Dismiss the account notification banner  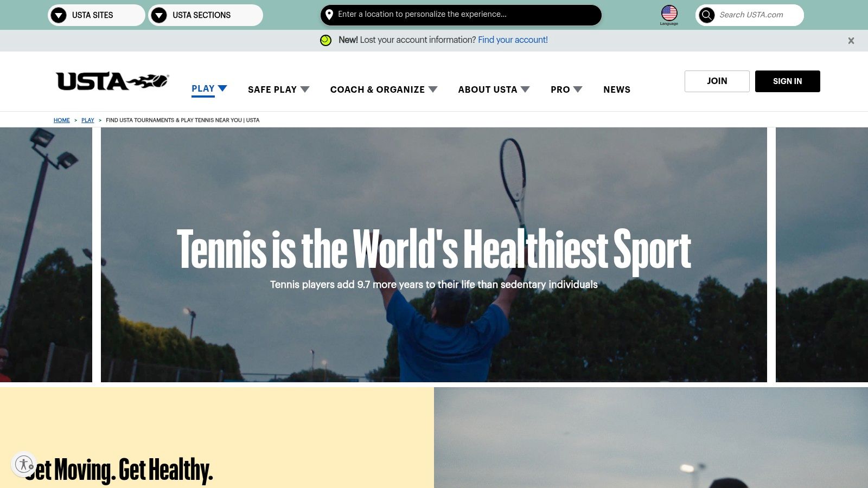[x=851, y=41]
